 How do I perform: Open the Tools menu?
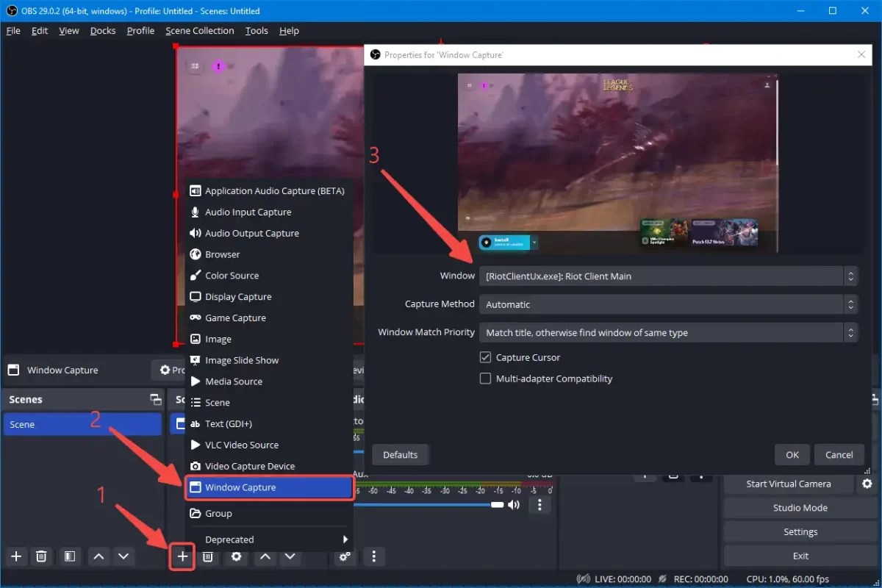click(x=256, y=30)
